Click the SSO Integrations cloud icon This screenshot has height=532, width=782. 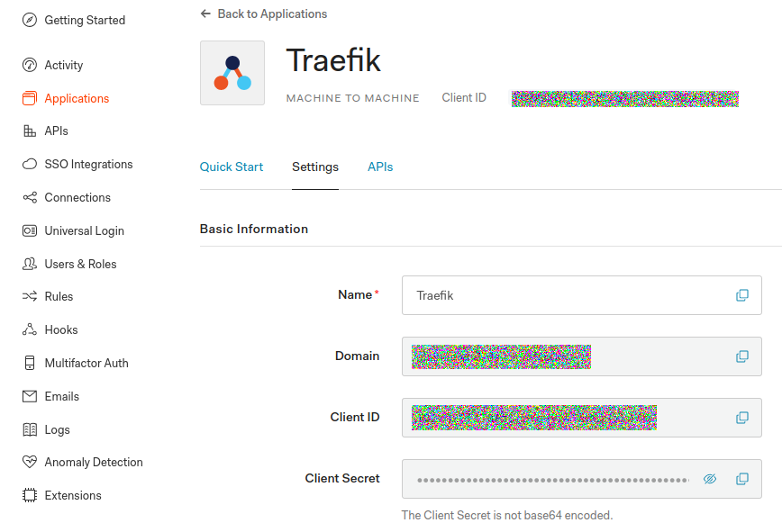coord(30,164)
